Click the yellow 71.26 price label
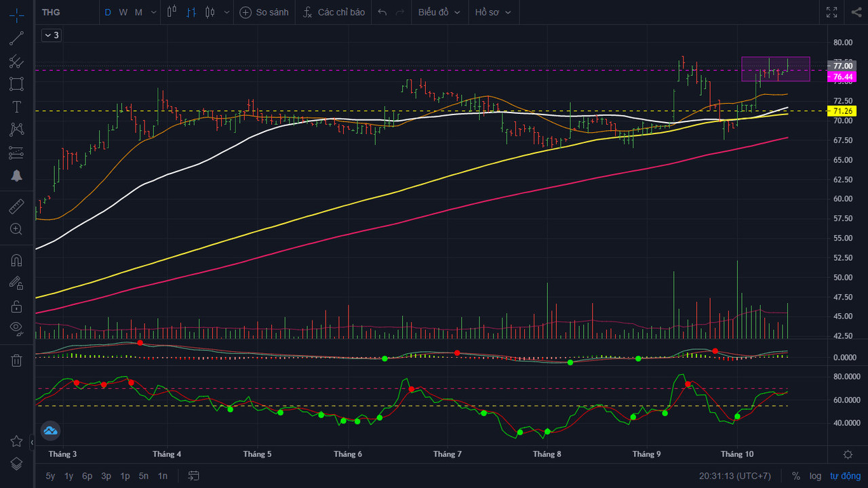The width and height of the screenshot is (868, 488). point(844,110)
